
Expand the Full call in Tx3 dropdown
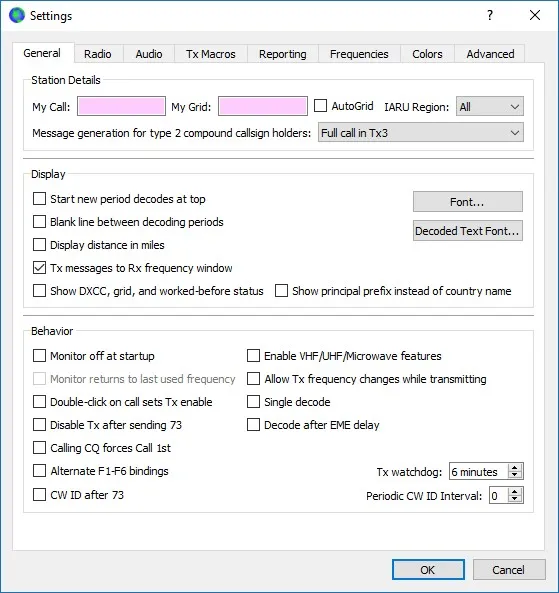pos(421,133)
